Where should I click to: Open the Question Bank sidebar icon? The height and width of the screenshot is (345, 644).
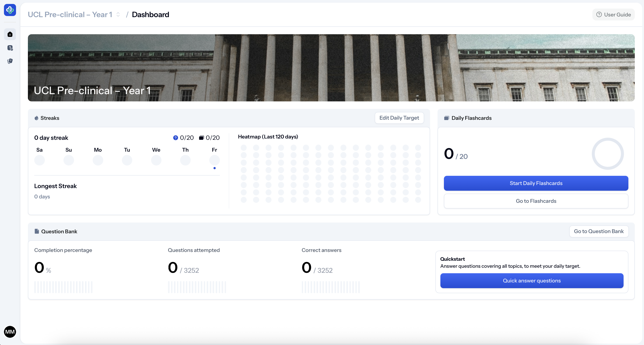click(x=10, y=48)
